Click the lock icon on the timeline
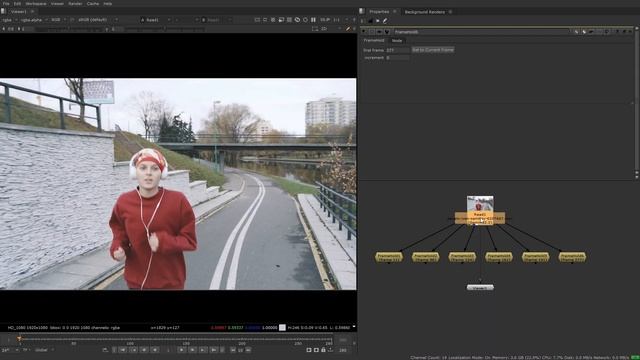 coord(323,350)
